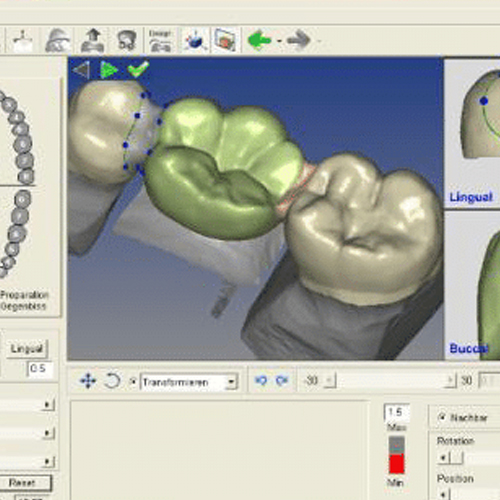500x500 pixels.
Task: Click the coordinate axes toolbar icon
Action: point(23,41)
